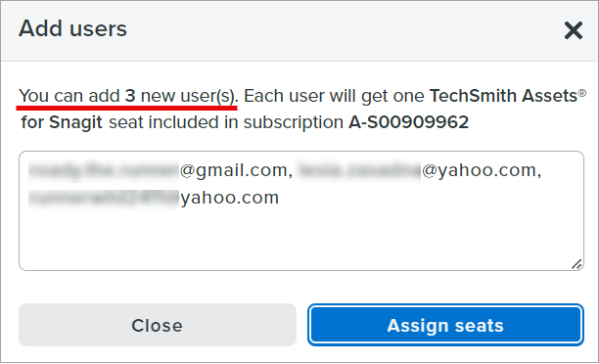Dismiss dialog using the grey Close button
This screenshot has width=599, height=364.
pos(158,325)
